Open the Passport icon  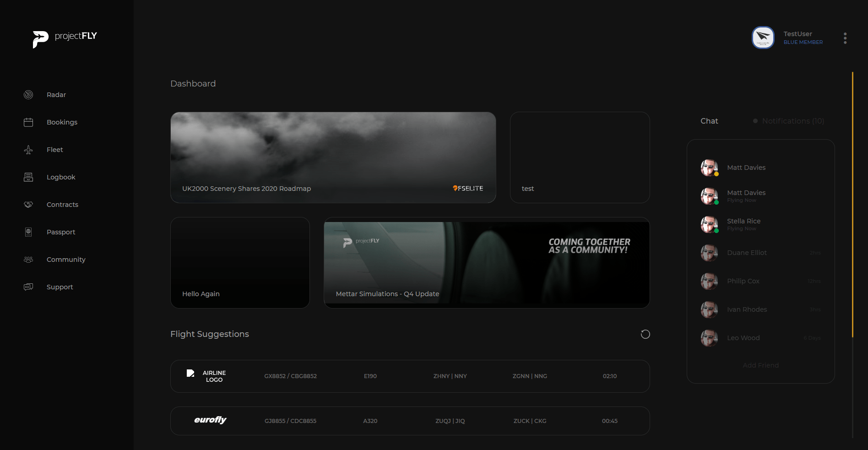(x=28, y=232)
